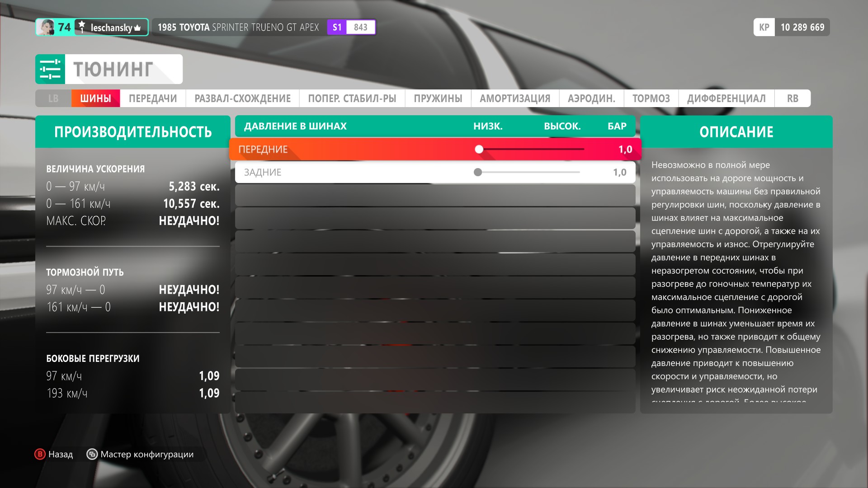Viewport: 868px width, 488px height.
Task: Switch to the ПЕРЕДАЧИ tab
Action: click(x=152, y=99)
